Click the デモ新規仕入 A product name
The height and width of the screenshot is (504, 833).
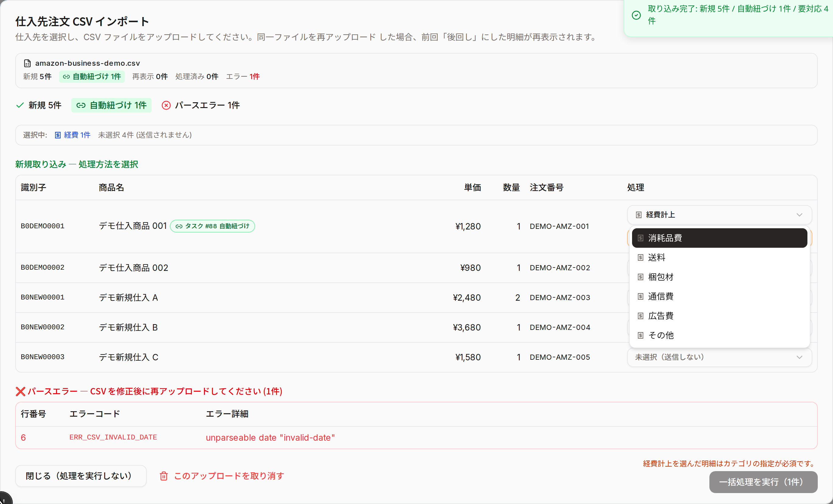point(128,297)
